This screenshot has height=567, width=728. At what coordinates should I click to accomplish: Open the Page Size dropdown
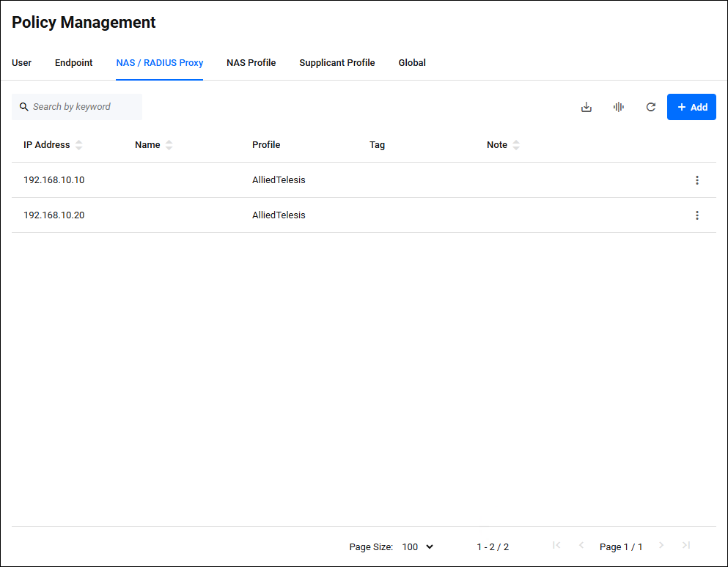418,546
